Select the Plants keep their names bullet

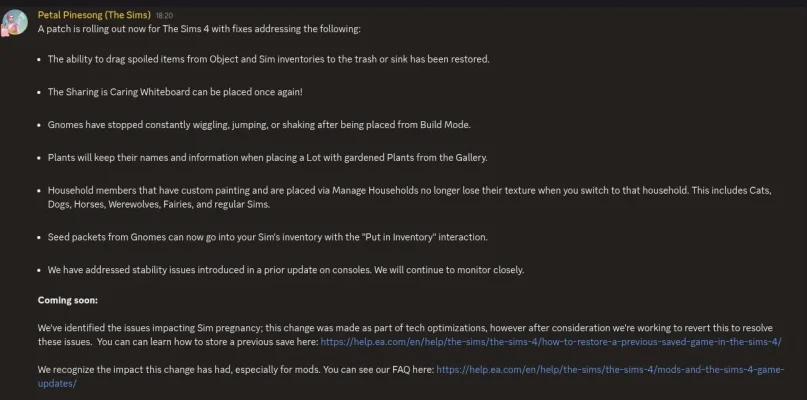tap(268, 158)
